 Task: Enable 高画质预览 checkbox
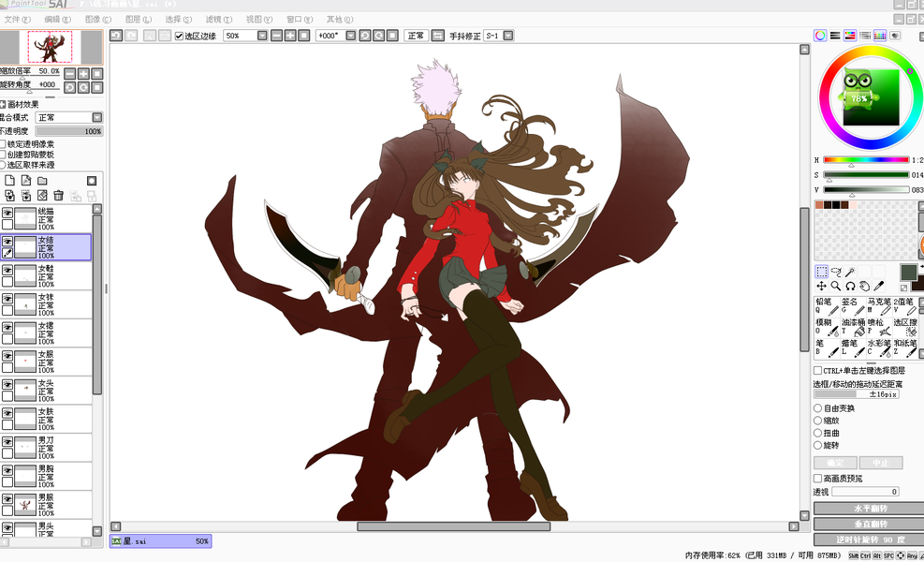tap(818, 479)
